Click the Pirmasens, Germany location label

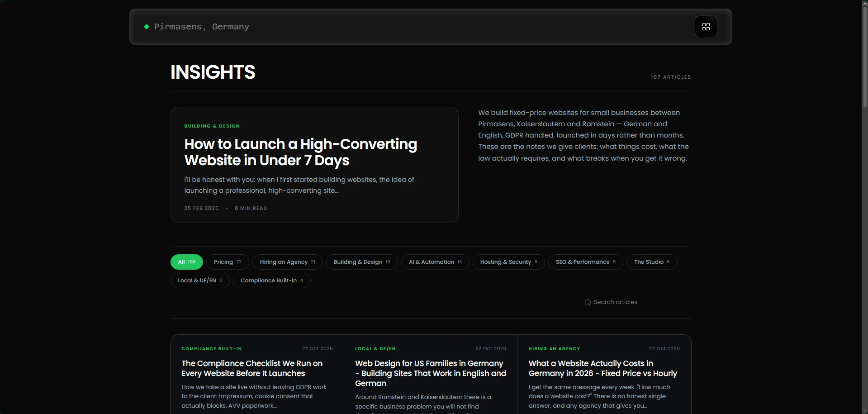pos(201,27)
